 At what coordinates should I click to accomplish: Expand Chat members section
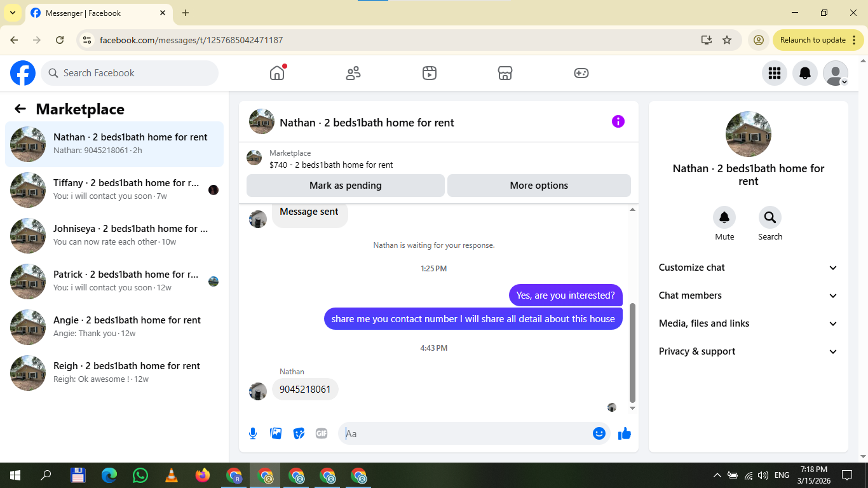(749, 295)
